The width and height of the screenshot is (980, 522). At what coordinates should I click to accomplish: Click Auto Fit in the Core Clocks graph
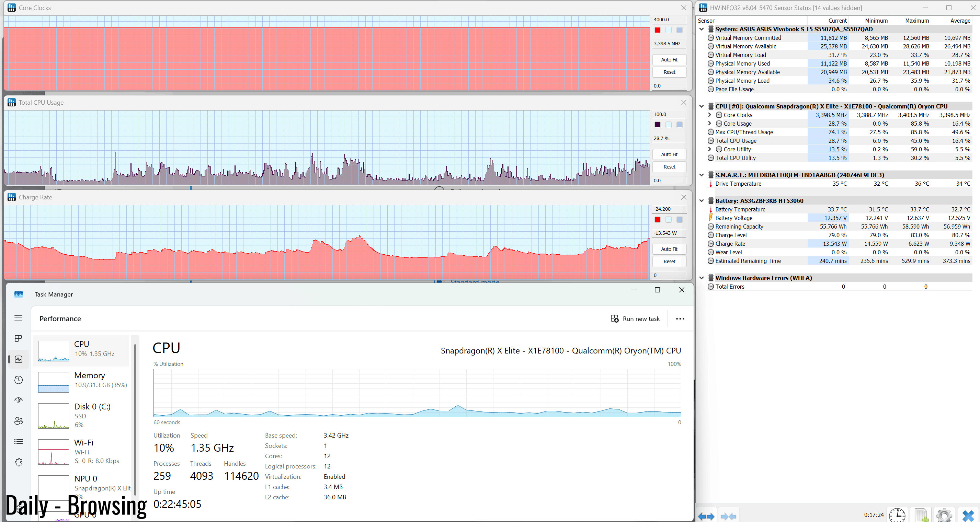click(x=669, y=60)
